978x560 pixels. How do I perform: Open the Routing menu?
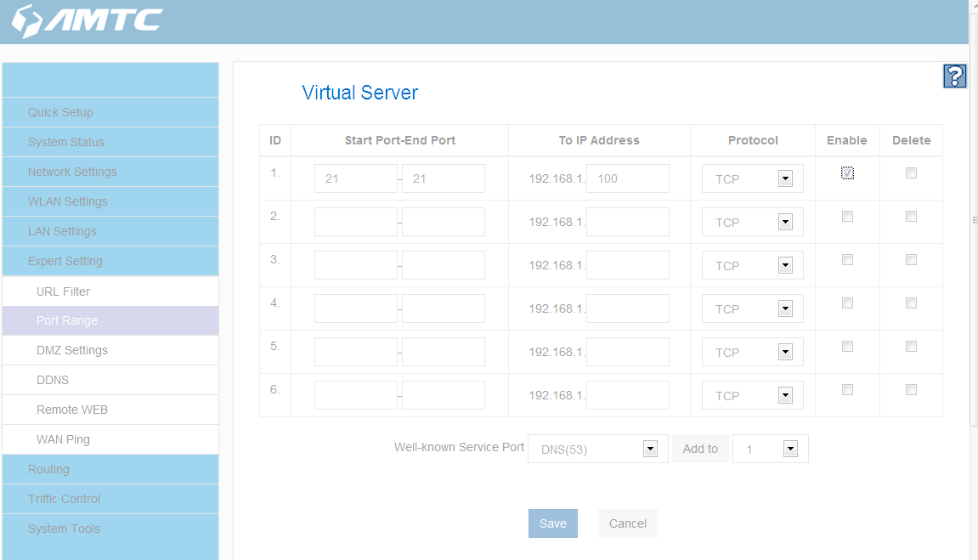click(x=110, y=469)
